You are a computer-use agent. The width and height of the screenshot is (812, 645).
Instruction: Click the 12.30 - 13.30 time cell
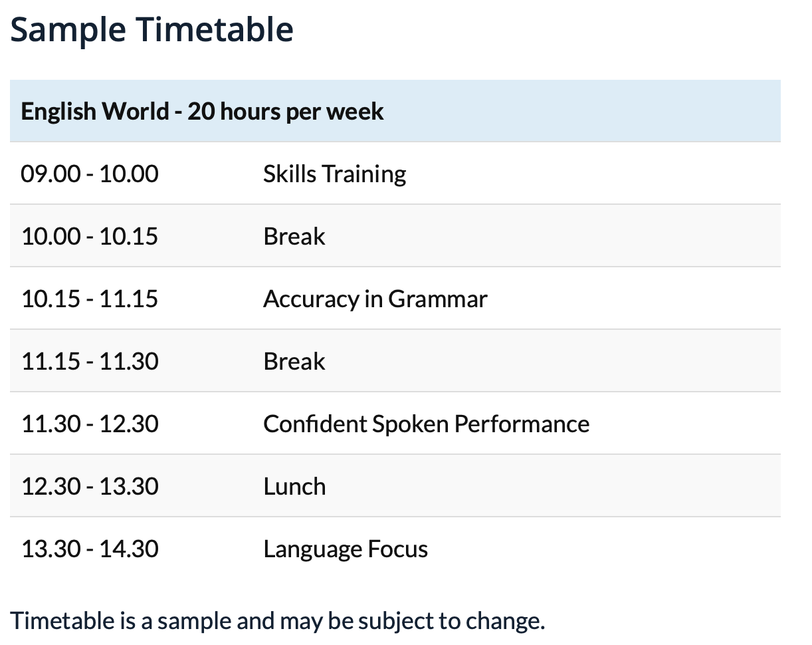pos(90,487)
